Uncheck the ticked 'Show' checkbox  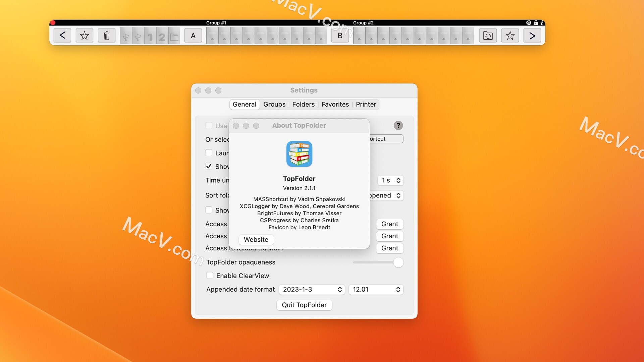click(x=209, y=166)
